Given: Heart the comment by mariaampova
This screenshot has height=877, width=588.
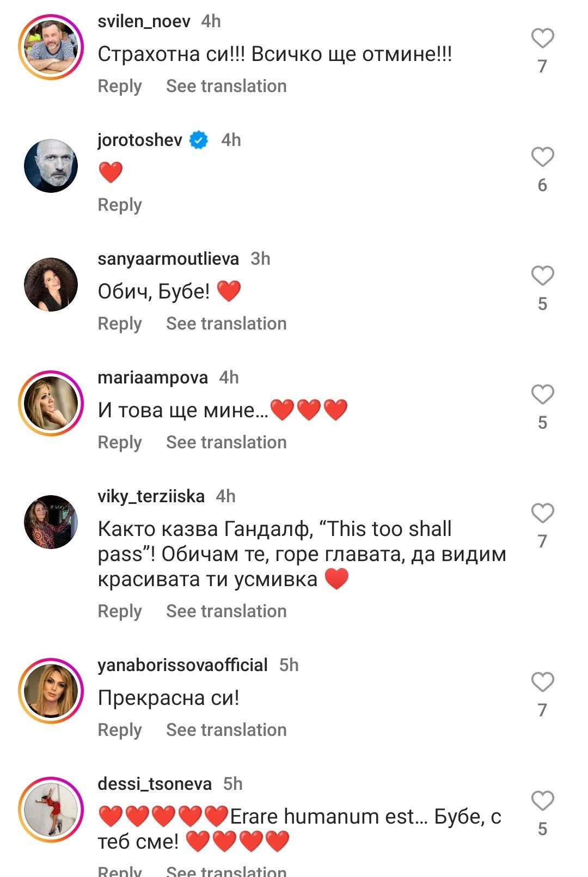Looking at the screenshot, I should pyautogui.click(x=542, y=395).
